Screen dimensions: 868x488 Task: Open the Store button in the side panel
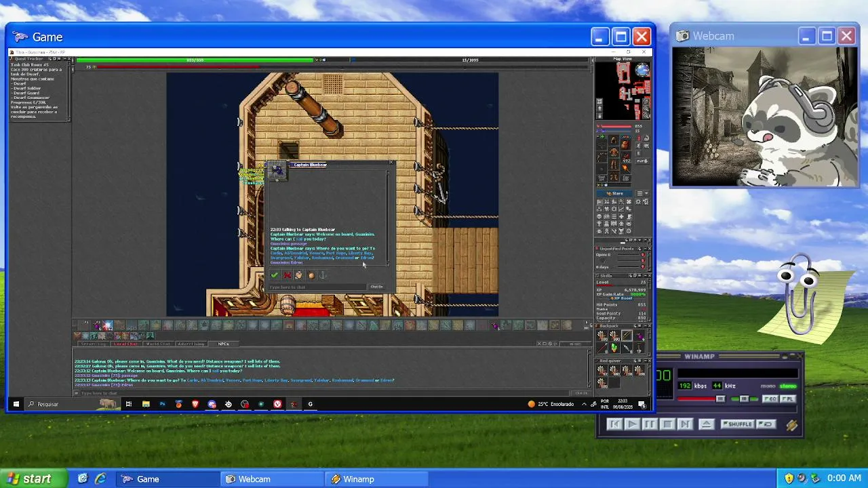tap(614, 193)
